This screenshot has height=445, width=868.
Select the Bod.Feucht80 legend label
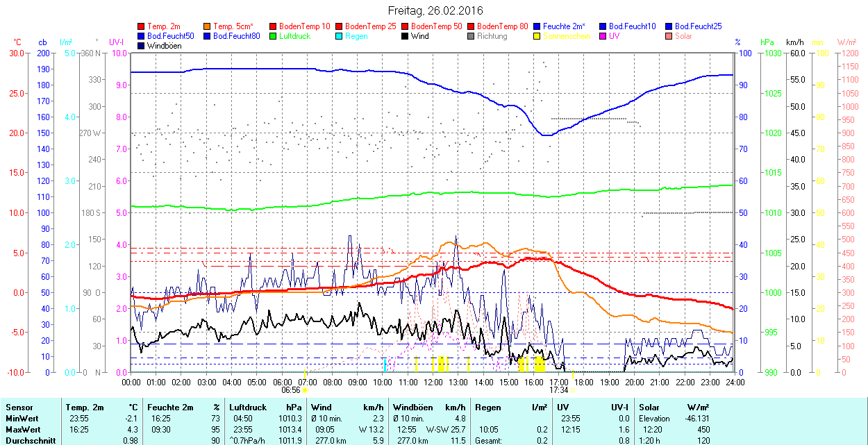coord(236,36)
